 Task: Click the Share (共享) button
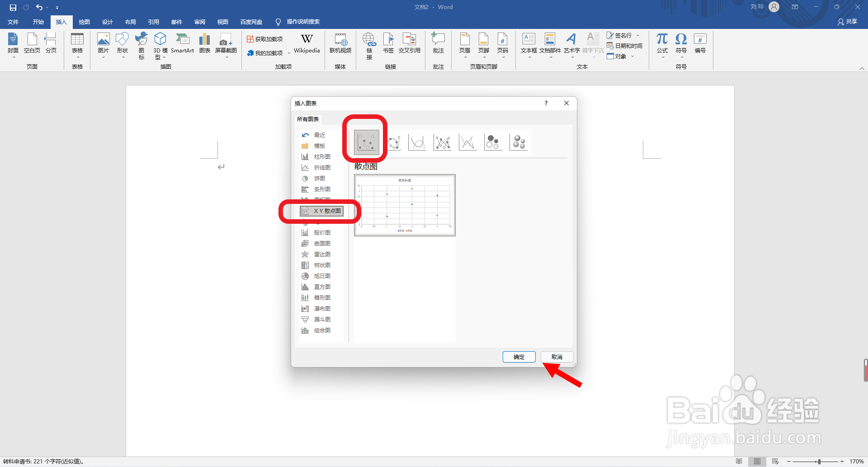(848, 22)
